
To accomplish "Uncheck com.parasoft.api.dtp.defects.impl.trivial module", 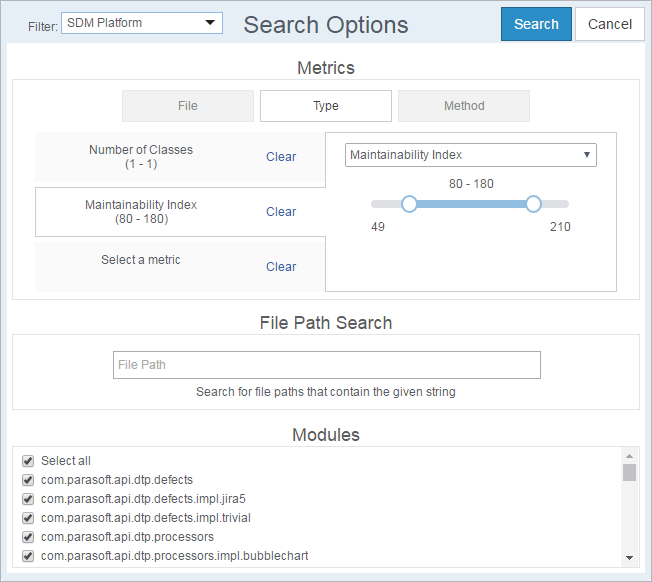I will click(28, 518).
